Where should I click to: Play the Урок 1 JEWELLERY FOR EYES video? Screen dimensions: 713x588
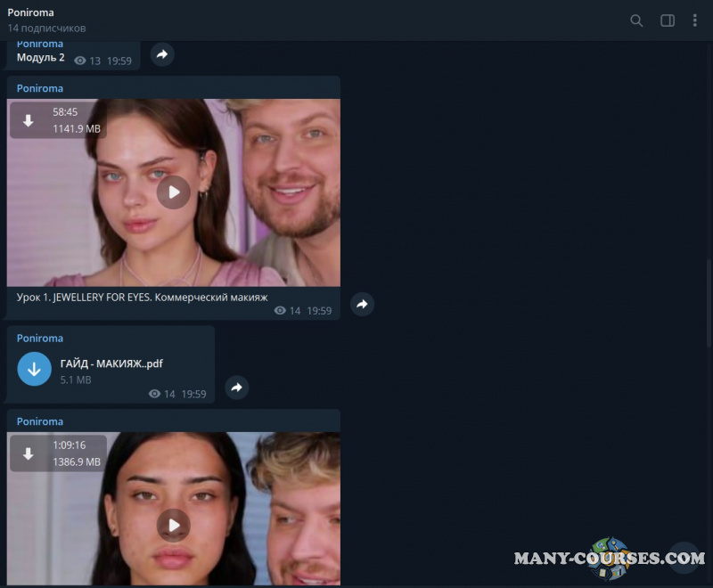pyautogui.click(x=173, y=192)
